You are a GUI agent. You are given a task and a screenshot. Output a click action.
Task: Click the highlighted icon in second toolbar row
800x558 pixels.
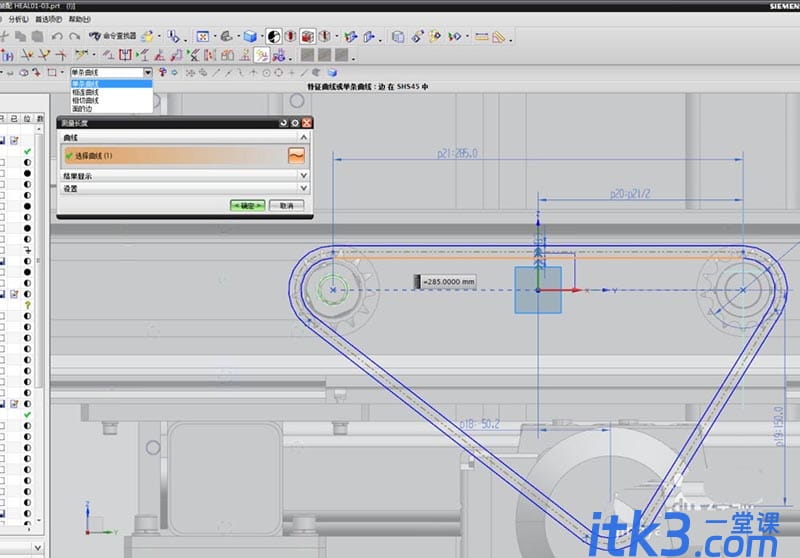[262, 55]
